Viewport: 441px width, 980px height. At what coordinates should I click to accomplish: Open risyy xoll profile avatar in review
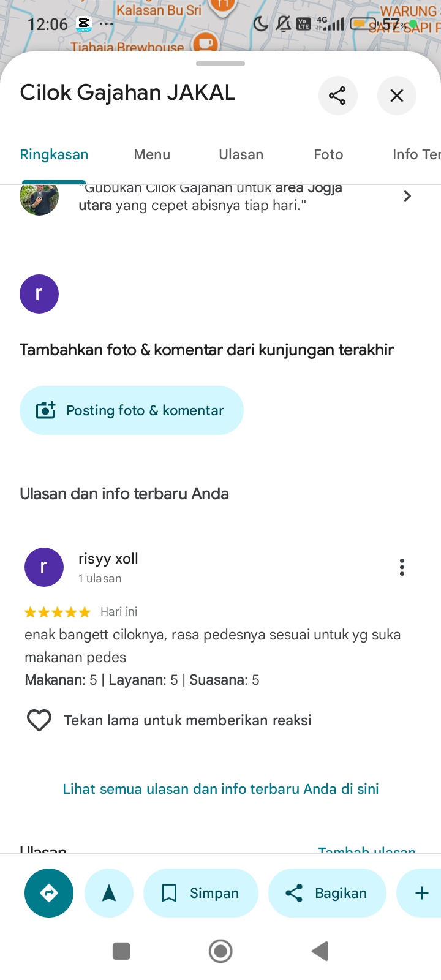click(44, 567)
